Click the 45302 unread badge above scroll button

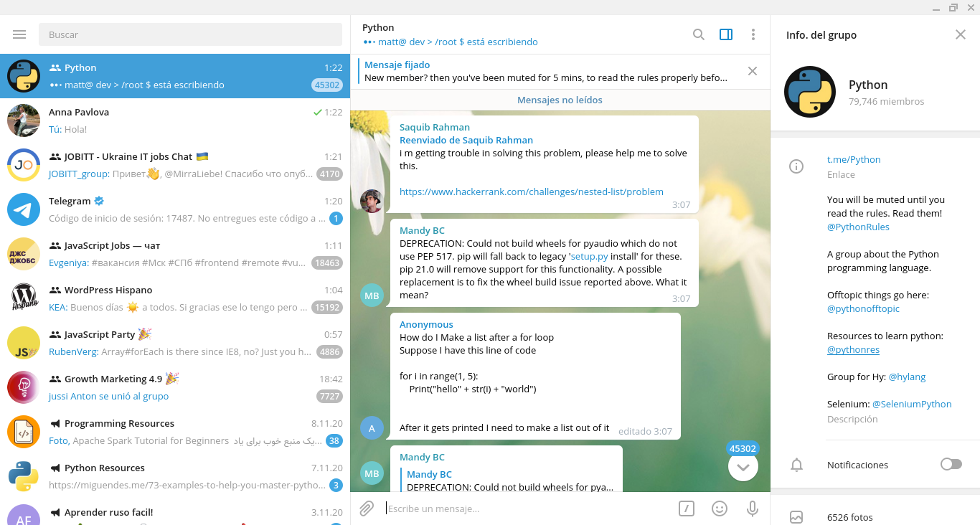[743, 448]
